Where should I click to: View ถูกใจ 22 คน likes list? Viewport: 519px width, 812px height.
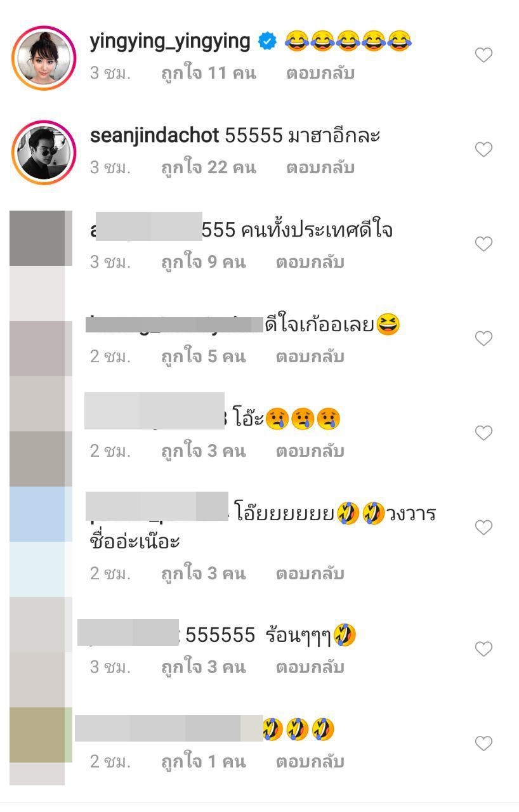click(x=208, y=168)
